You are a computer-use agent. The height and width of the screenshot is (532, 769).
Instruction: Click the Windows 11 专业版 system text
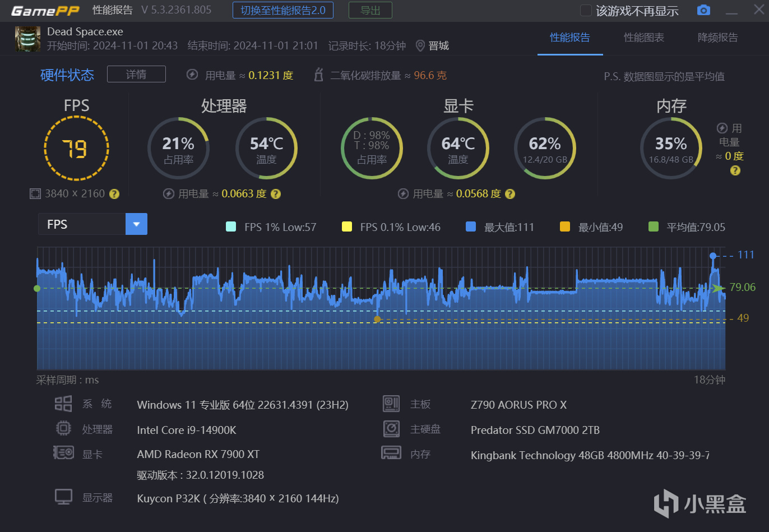coord(243,405)
